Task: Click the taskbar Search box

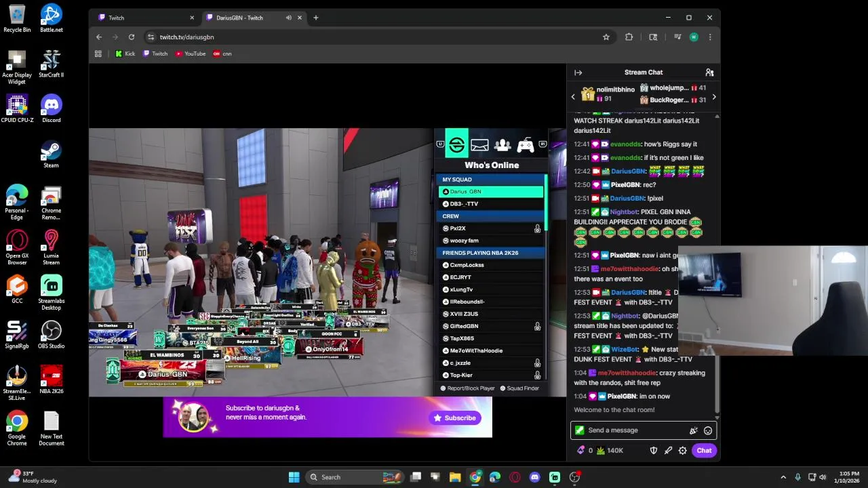Action: pos(354,477)
